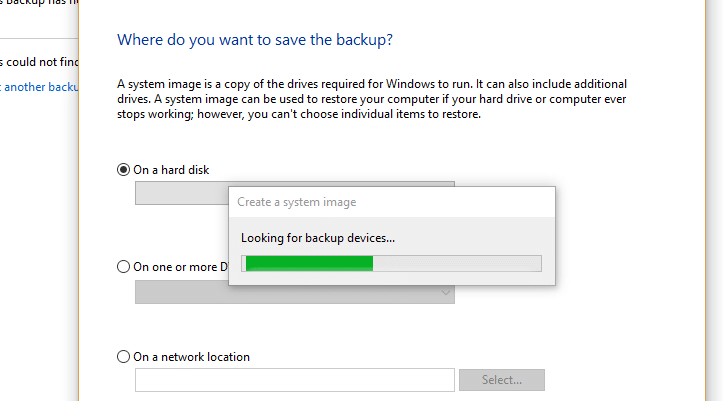Click the network location text field
The image size is (723, 401).
pos(295,380)
